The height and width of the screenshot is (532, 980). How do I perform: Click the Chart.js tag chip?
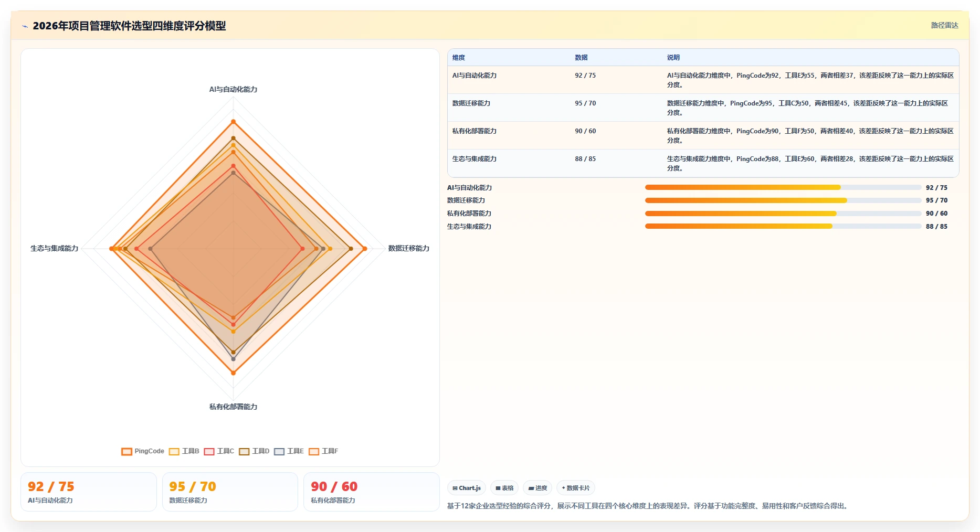[x=467, y=488]
